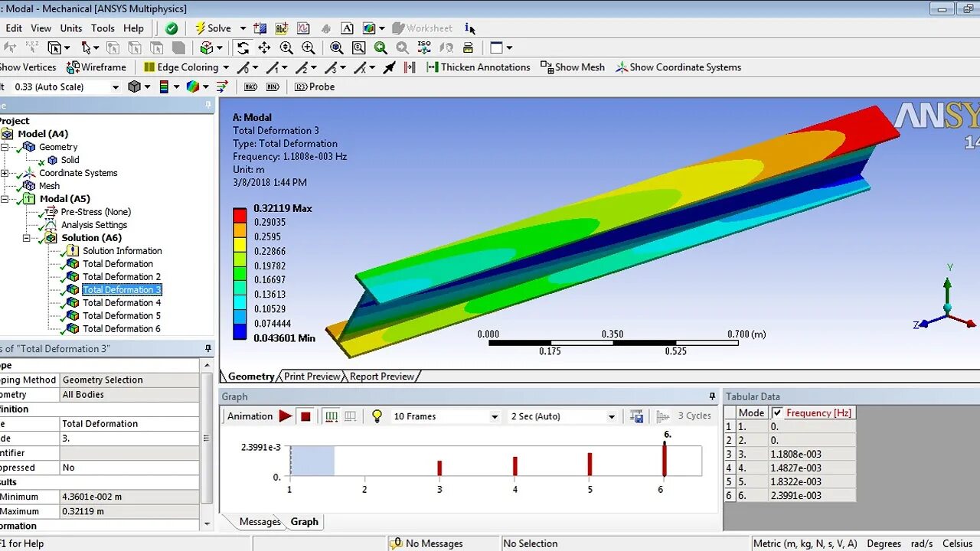This screenshot has width=980, height=551.
Task: Switch to the Print Preview tab
Action: tap(312, 377)
